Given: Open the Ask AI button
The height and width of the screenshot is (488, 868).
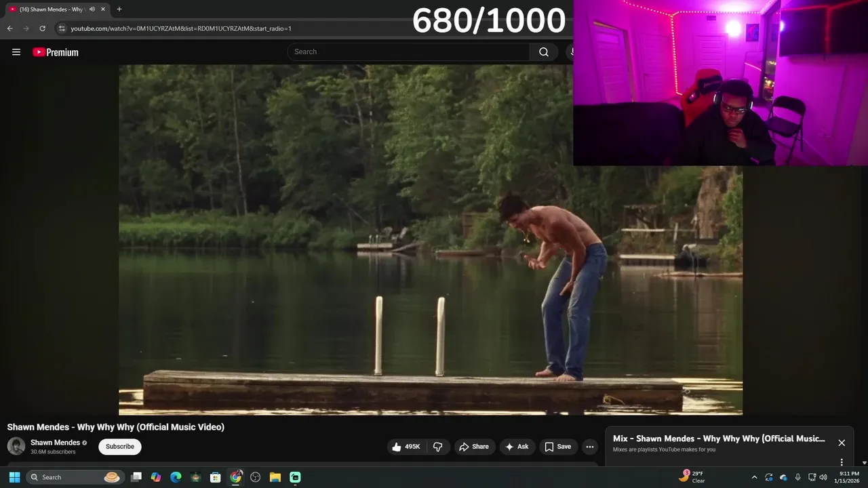Looking at the screenshot, I should [517, 447].
